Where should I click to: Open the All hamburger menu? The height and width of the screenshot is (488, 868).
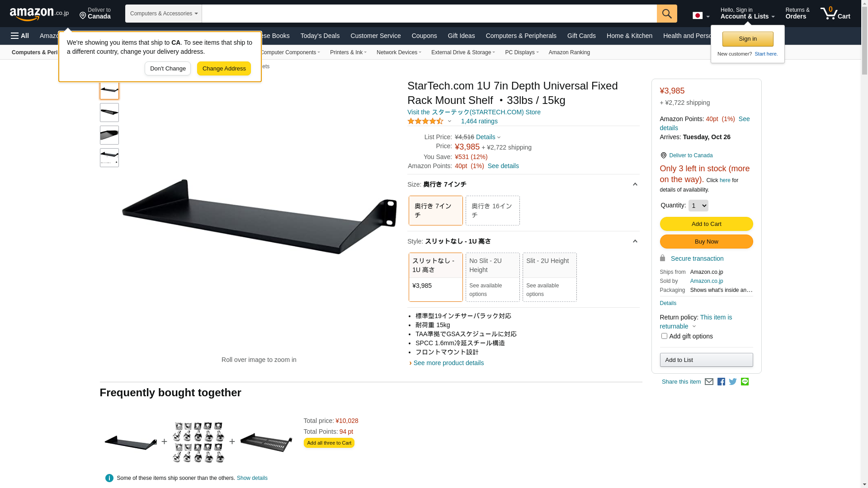click(x=20, y=36)
